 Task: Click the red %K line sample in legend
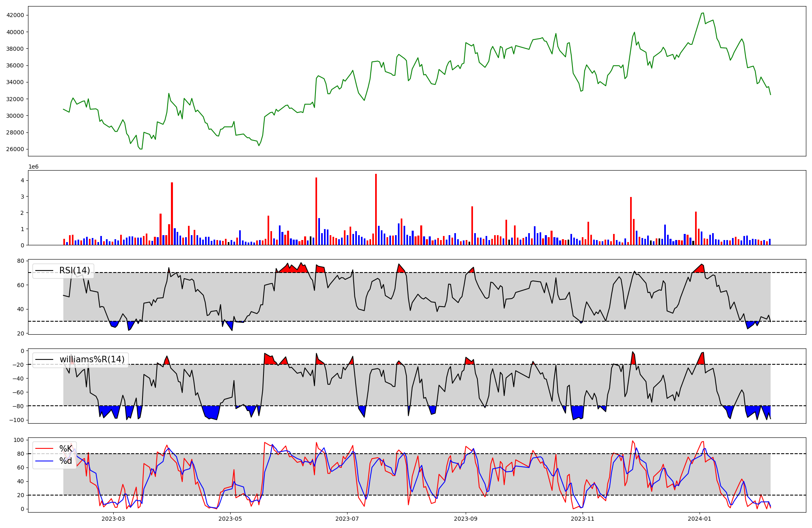44,449
